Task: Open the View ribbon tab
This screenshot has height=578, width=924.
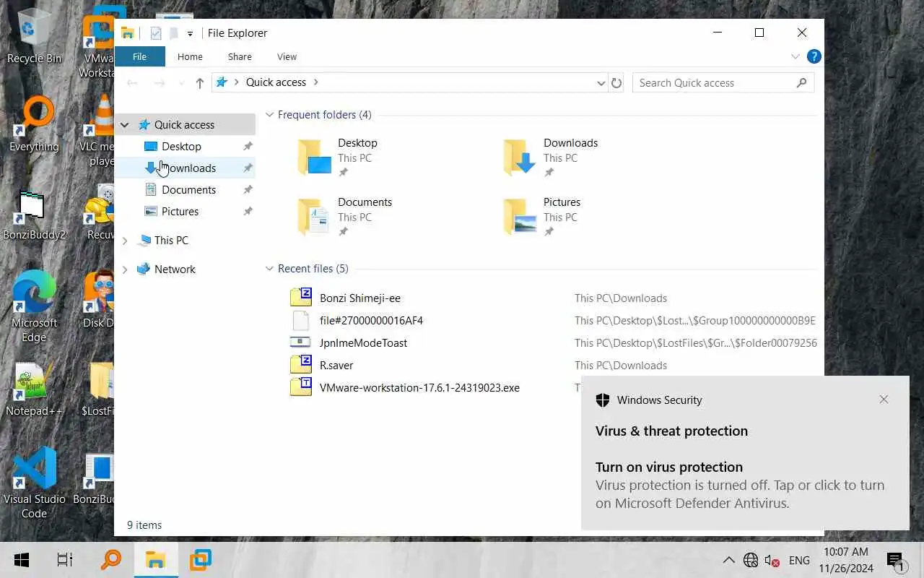Action: [287, 56]
